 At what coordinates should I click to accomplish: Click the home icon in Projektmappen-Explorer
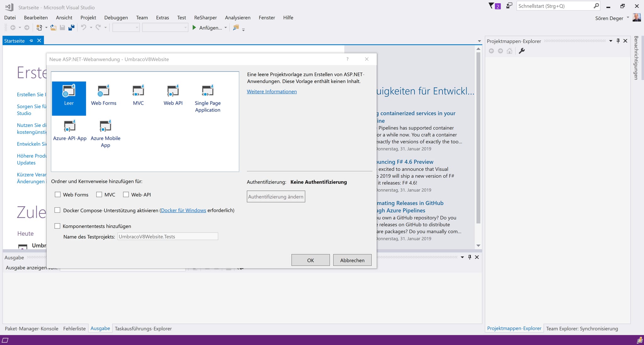[x=509, y=51]
